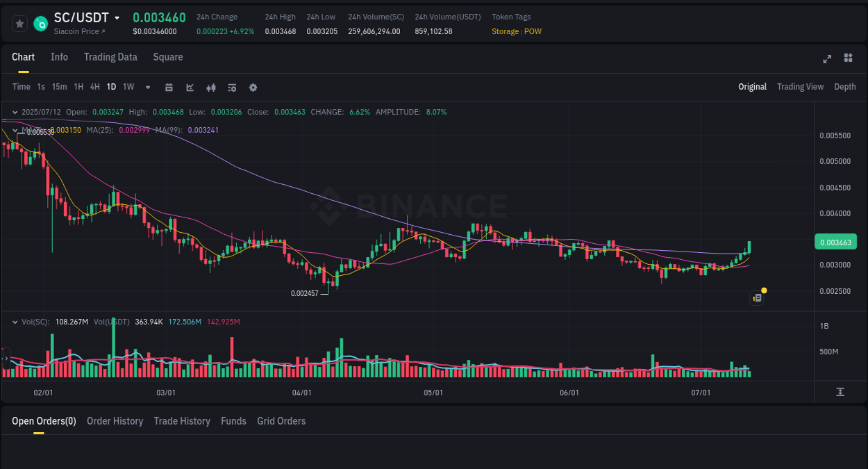Switch to the Trading Data tab
The width and height of the screenshot is (868, 469).
pyautogui.click(x=110, y=57)
